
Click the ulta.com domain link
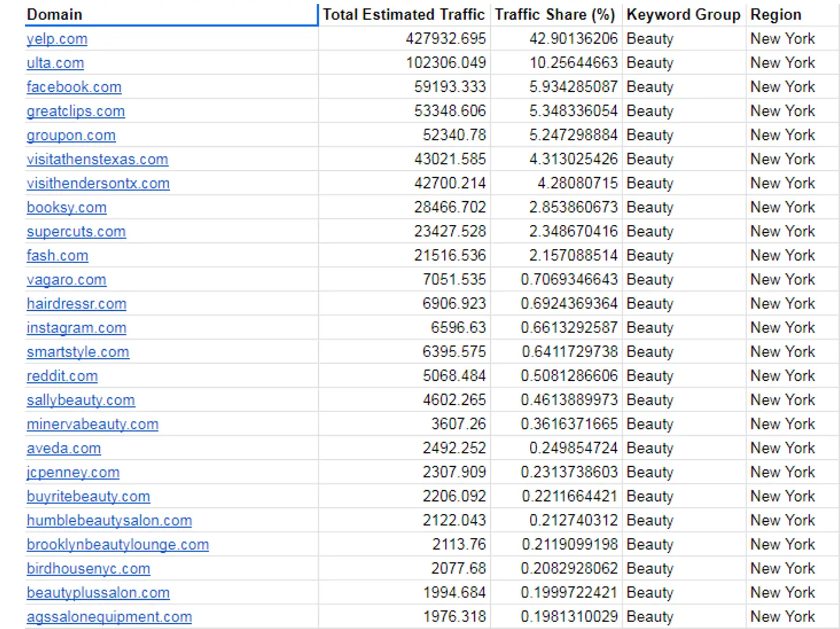pos(55,63)
